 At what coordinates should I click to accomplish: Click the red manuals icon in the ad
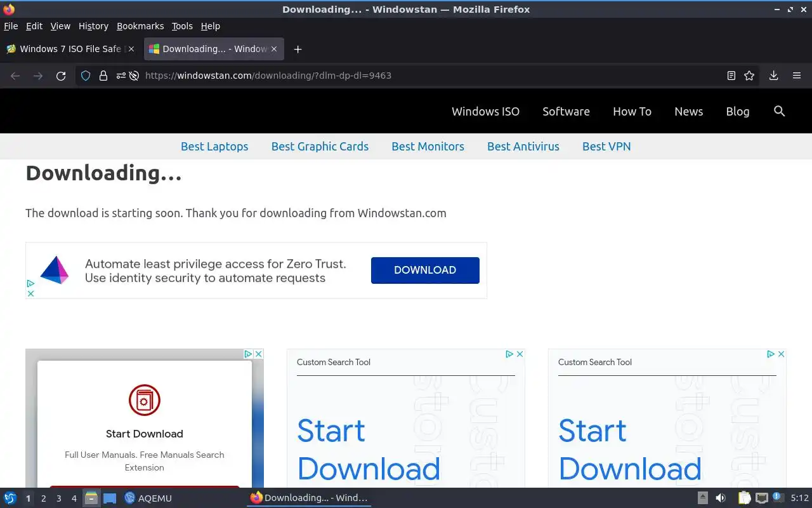[145, 400]
